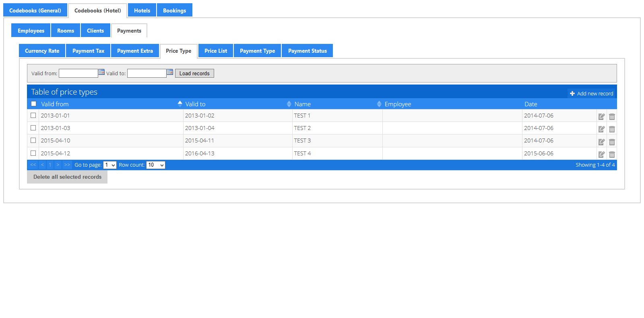Open the Payment Status tab

click(x=308, y=51)
